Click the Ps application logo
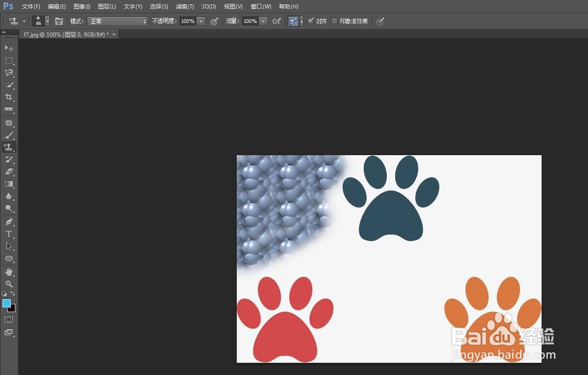Image resolution: width=588 pixels, height=375 pixels. click(8, 6)
